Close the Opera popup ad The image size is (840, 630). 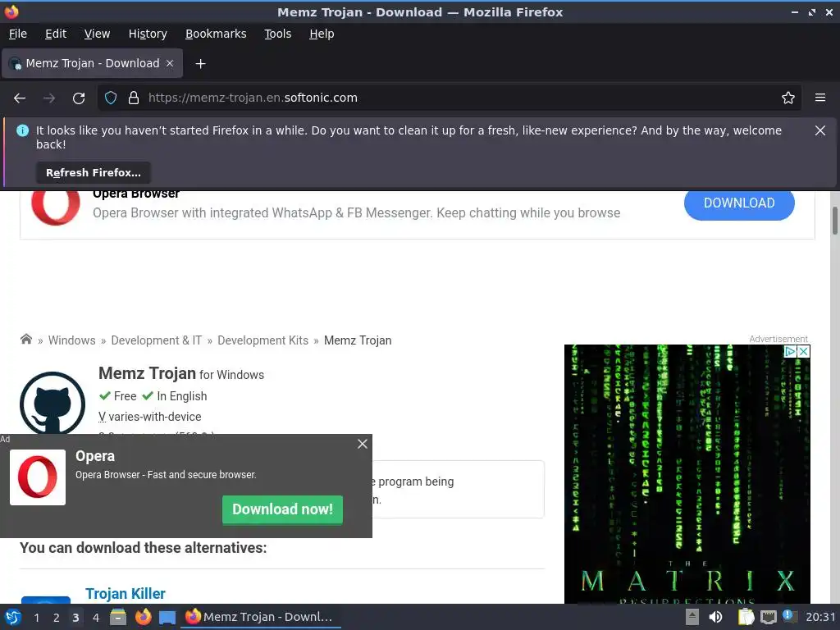pos(363,444)
